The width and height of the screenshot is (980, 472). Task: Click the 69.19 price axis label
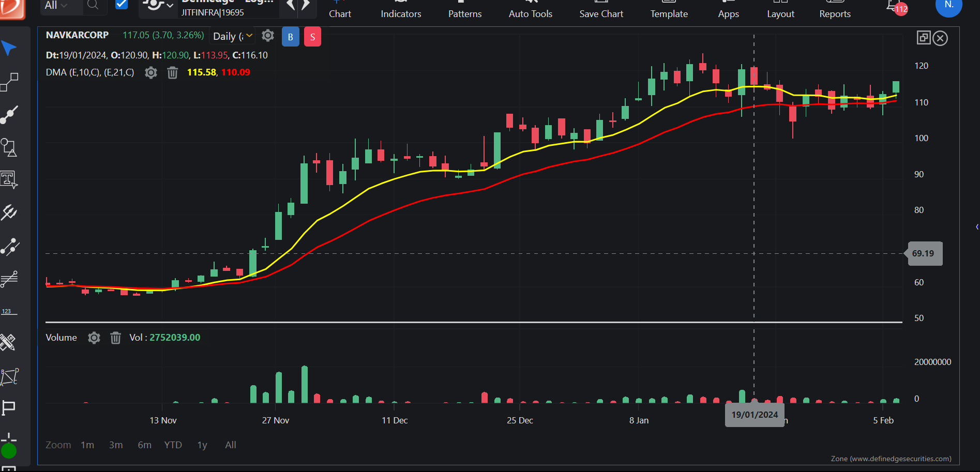click(925, 253)
